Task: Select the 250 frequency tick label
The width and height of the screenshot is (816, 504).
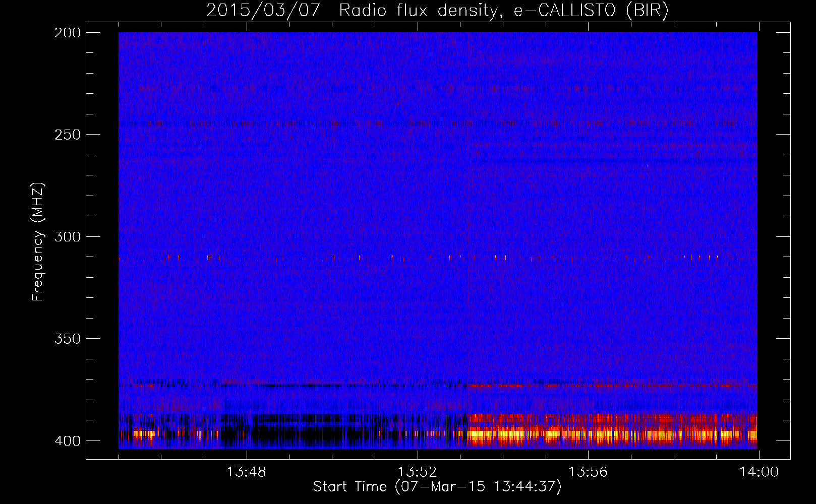Action: click(x=67, y=135)
